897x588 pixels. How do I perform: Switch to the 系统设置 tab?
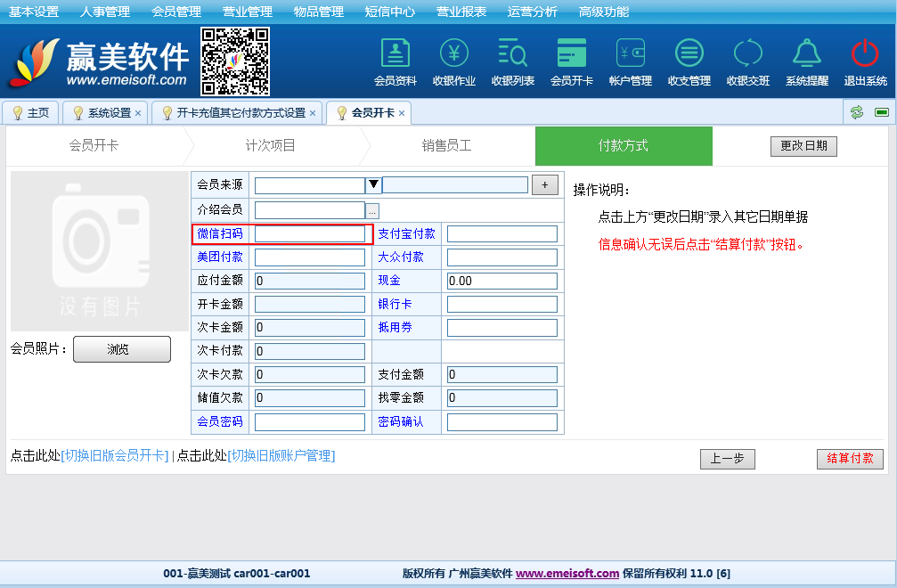[x=109, y=113]
